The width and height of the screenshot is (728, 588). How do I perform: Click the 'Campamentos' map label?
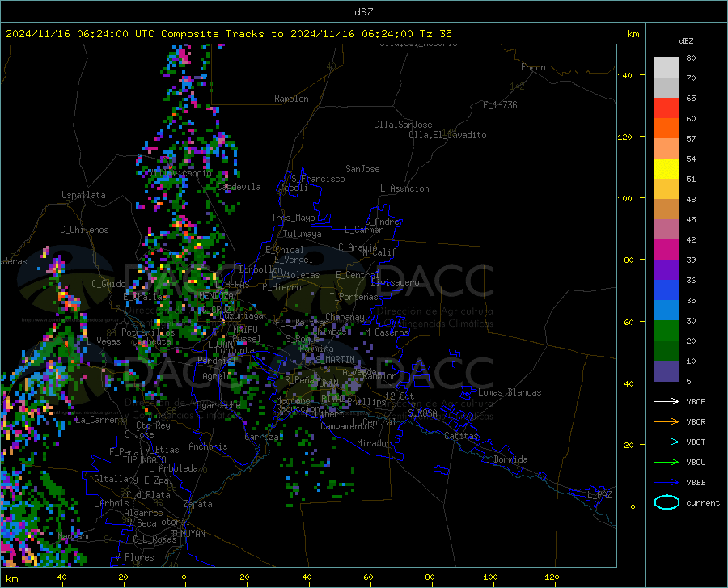tap(347, 426)
